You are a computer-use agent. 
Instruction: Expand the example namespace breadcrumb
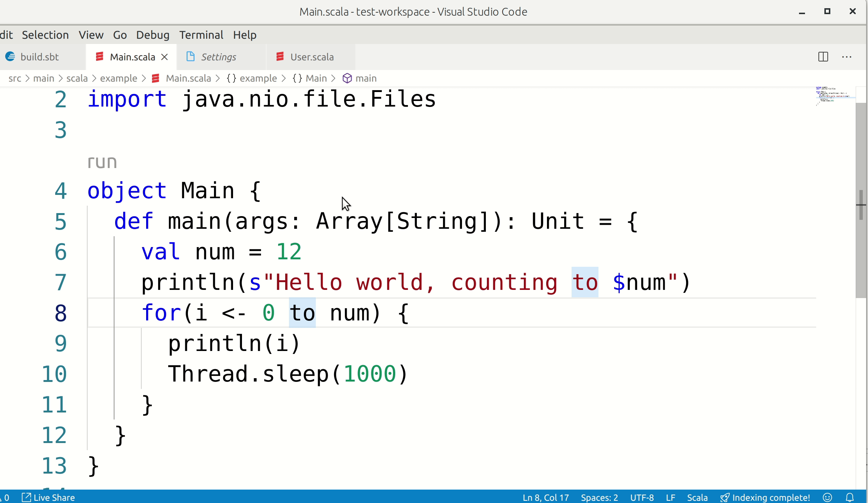coord(258,78)
